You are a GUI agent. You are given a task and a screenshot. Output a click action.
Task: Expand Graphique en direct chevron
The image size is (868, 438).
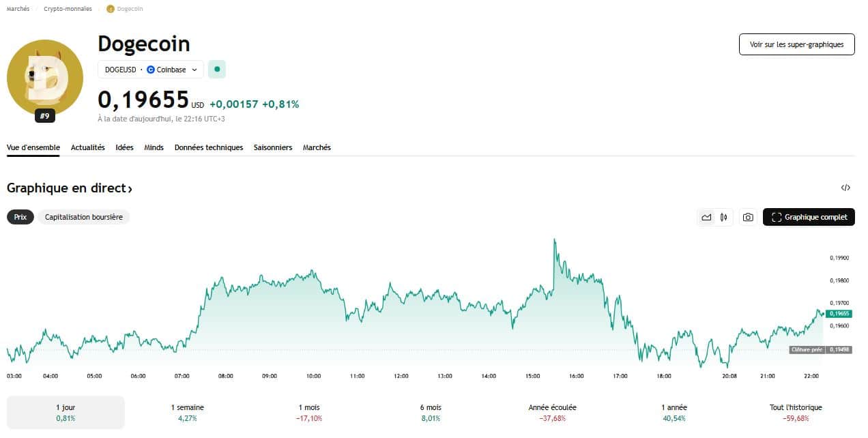(130, 188)
